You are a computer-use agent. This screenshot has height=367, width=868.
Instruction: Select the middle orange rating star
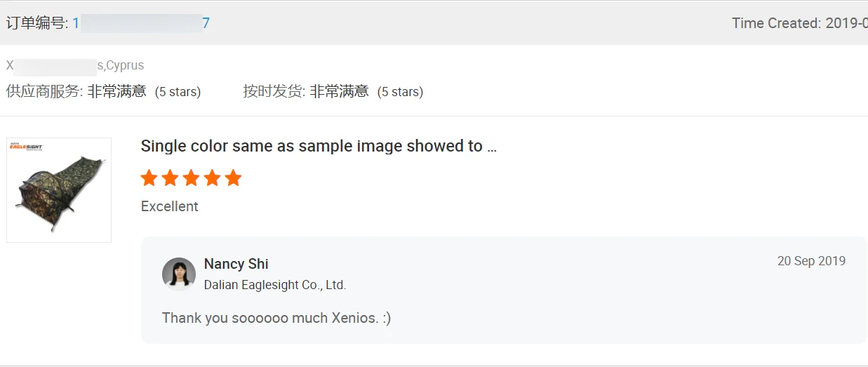tap(191, 178)
